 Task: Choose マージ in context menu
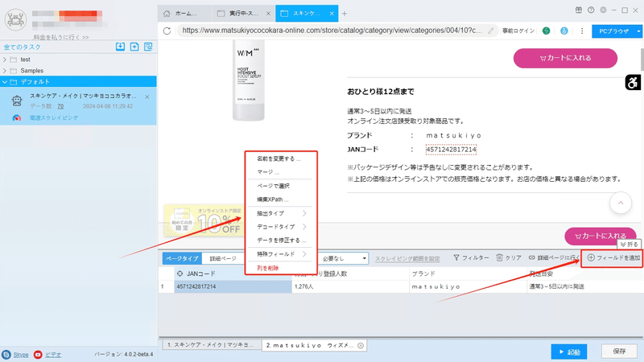coord(268,172)
